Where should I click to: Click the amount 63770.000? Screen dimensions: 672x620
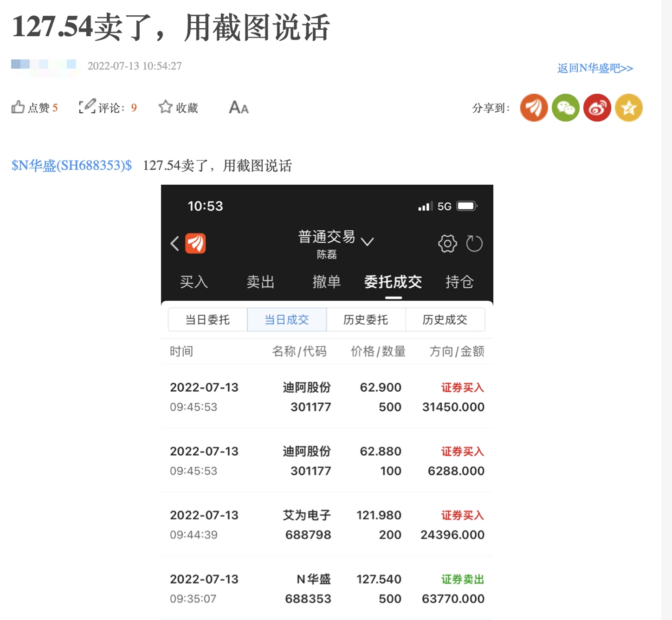point(453,599)
